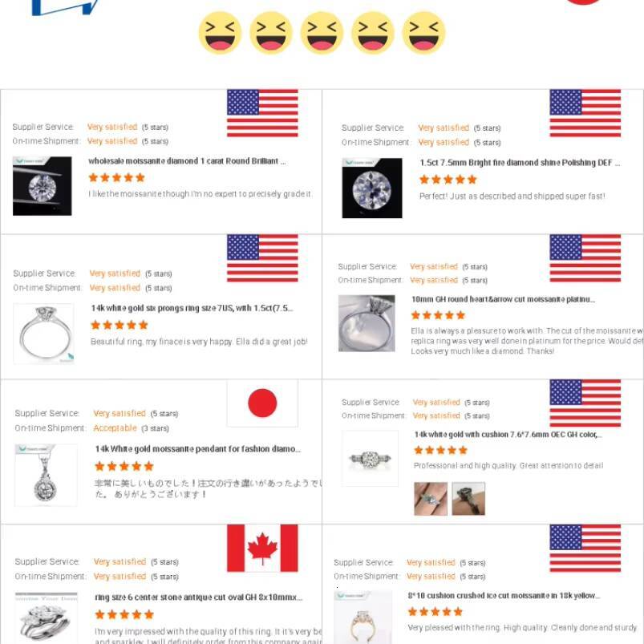View first customer photo of cushion ring
This screenshot has width=644, height=644.
click(x=431, y=499)
